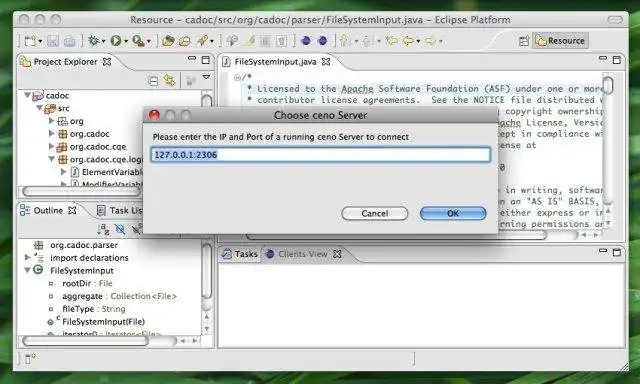Select aggregate : Collection<File> in Outline
Viewport: 640px width, 384px height.
[119, 296]
